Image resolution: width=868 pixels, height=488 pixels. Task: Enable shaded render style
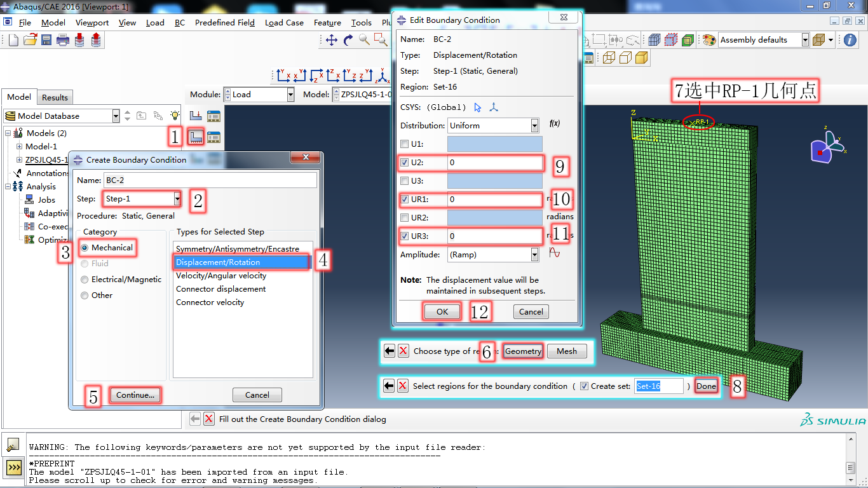click(x=642, y=58)
